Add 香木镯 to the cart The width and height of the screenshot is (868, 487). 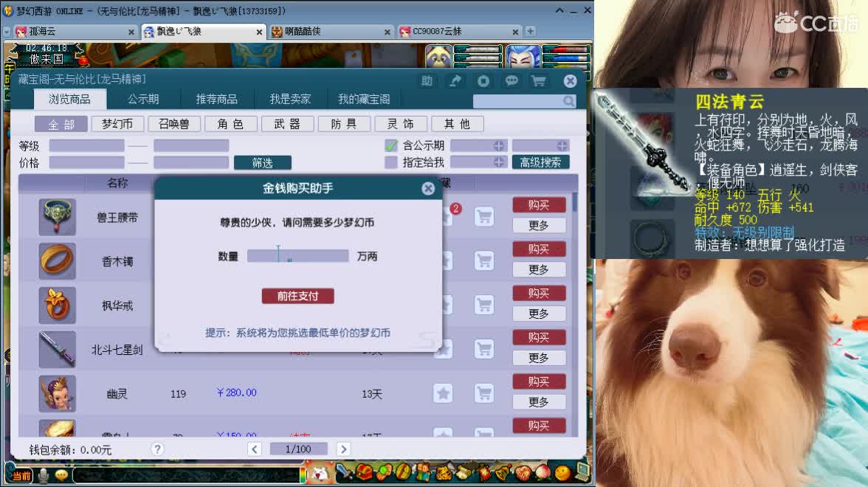484,260
